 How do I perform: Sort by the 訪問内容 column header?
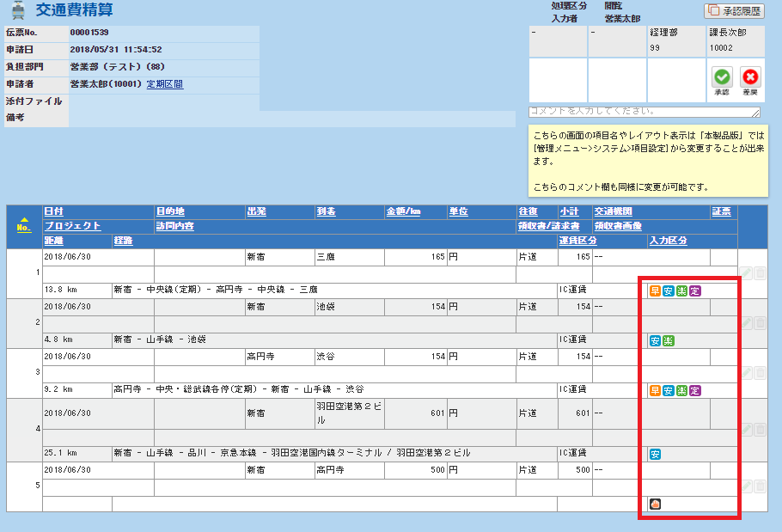[x=175, y=226]
